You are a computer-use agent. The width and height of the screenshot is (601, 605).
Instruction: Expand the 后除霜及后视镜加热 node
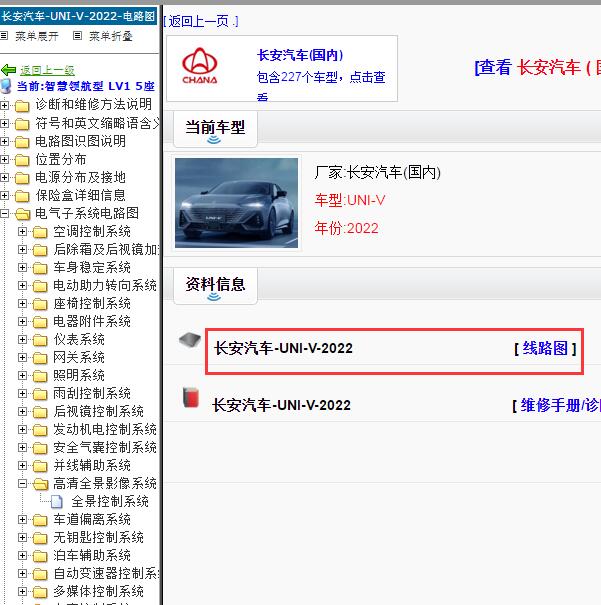(x=22, y=249)
